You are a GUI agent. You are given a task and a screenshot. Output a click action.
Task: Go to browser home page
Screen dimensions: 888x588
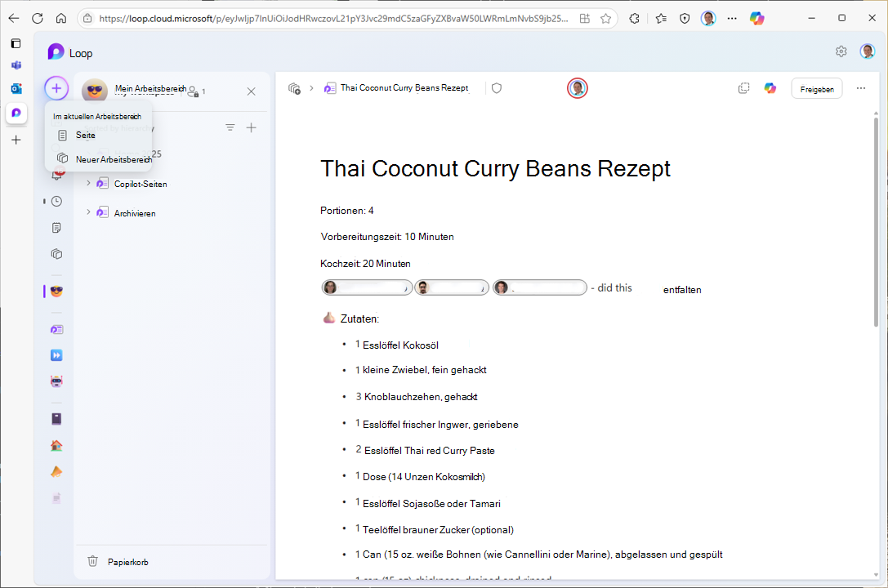pos(61,18)
